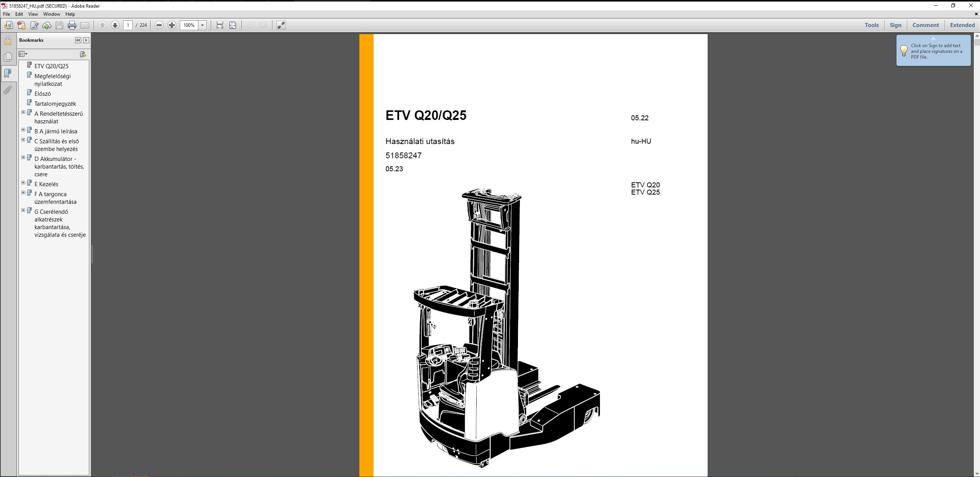The height and width of the screenshot is (477, 980).
Task: Open the Comment pane
Action: (x=926, y=25)
